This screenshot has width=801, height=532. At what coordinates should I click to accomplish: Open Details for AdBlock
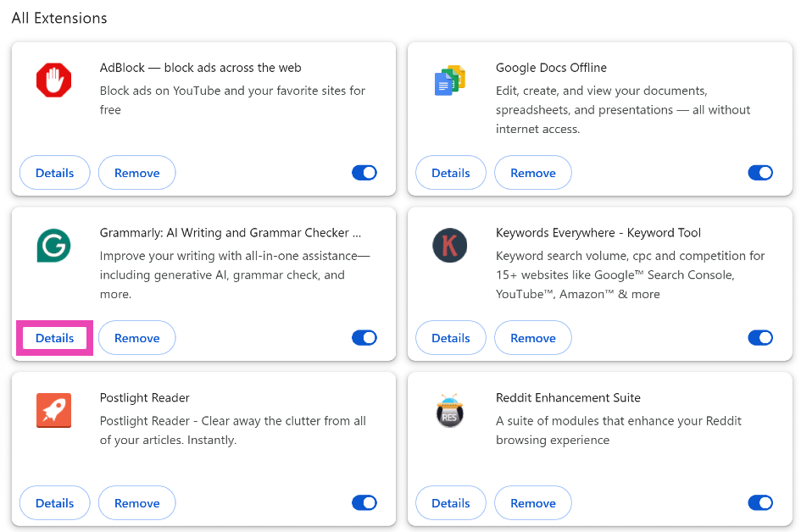(55, 173)
